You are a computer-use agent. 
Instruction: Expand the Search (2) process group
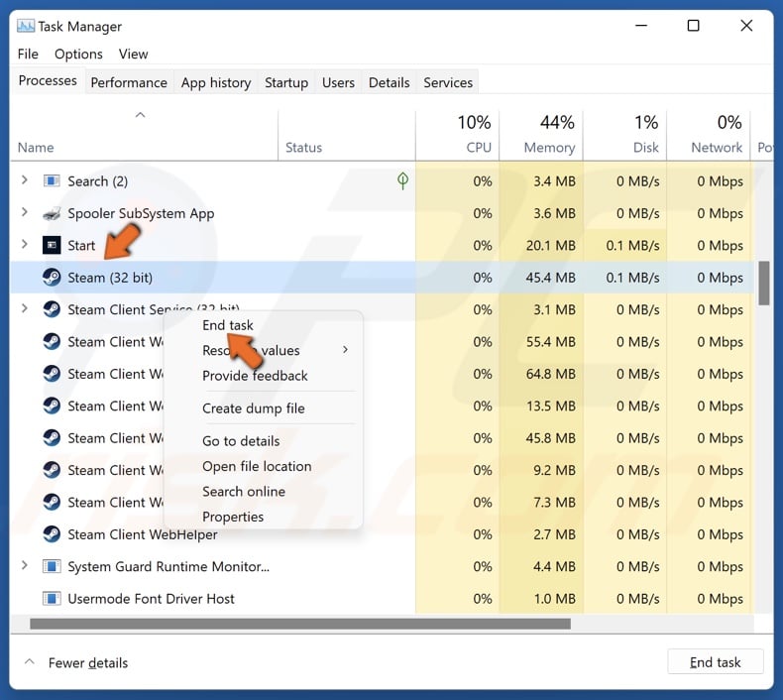click(x=24, y=179)
